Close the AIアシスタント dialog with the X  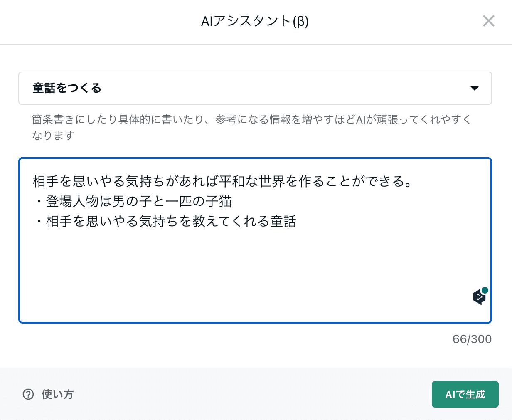488,21
